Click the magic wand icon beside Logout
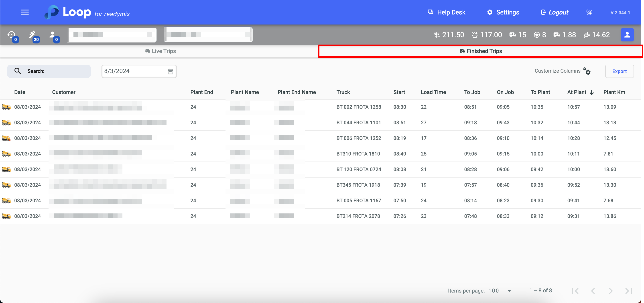 click(x=589, y=12)
